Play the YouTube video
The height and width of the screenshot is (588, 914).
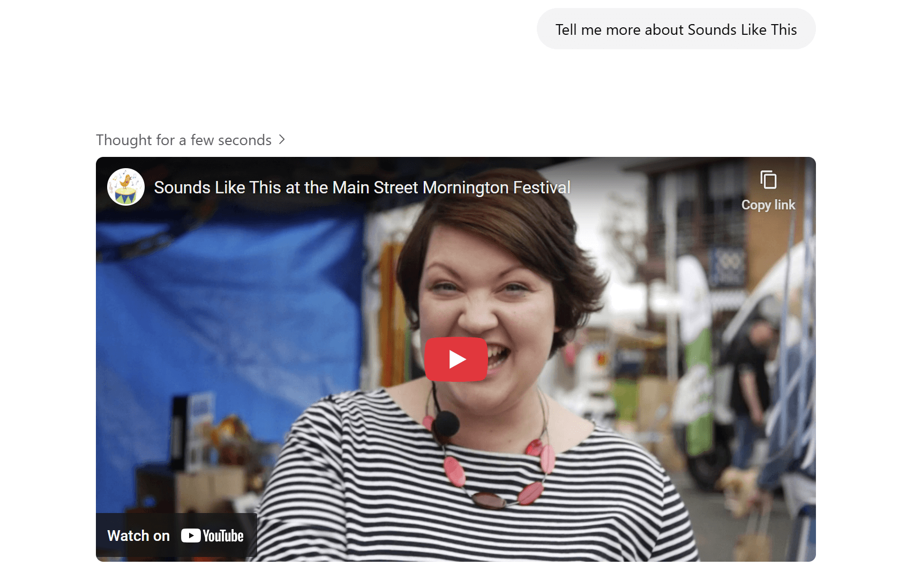(x=456, y=359)
